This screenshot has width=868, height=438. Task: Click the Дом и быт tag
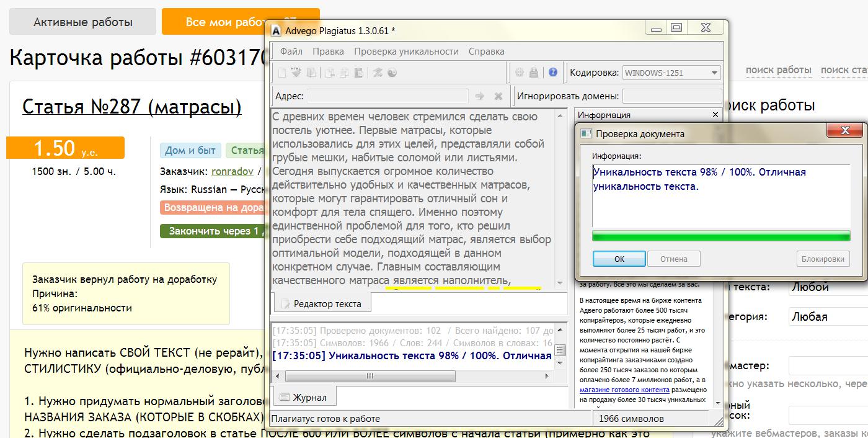pyautogui.click(x=190, y=150)
